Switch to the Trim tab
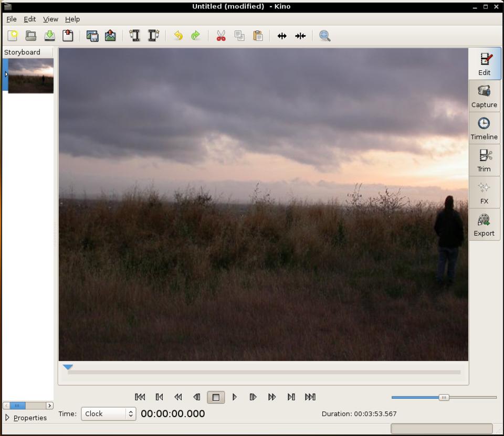Image resolution: width=504 pixels, height=436 pixels. 484,161
